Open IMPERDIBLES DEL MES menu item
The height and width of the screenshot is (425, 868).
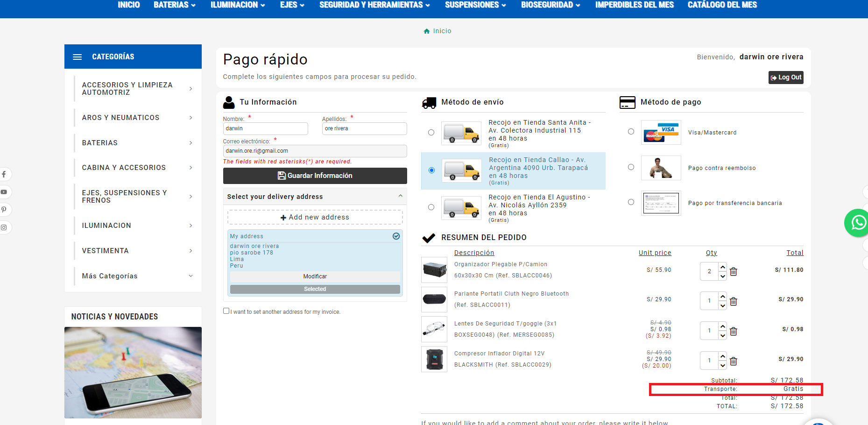click(635, 5)
